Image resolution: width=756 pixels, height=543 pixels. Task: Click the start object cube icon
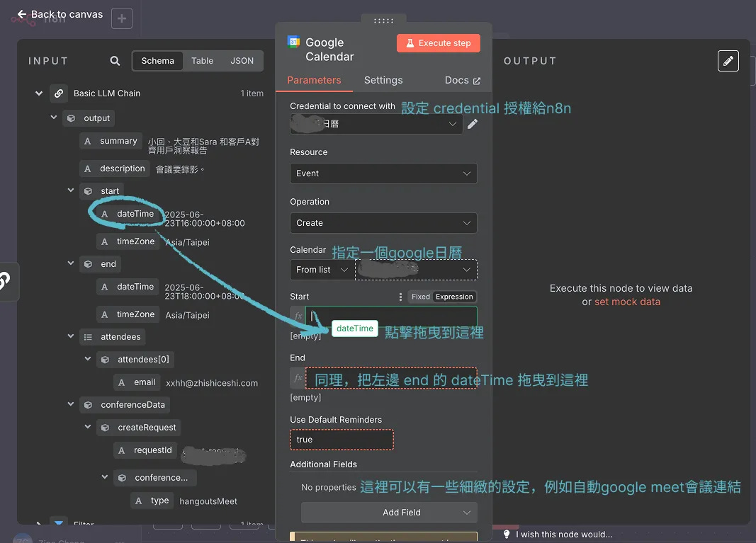[88, 191]
